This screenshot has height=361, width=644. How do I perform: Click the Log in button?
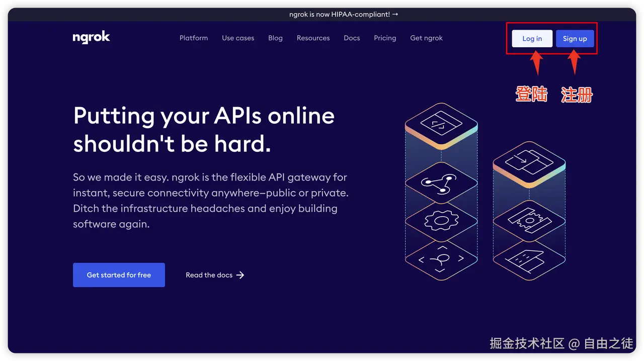(532, 39)
